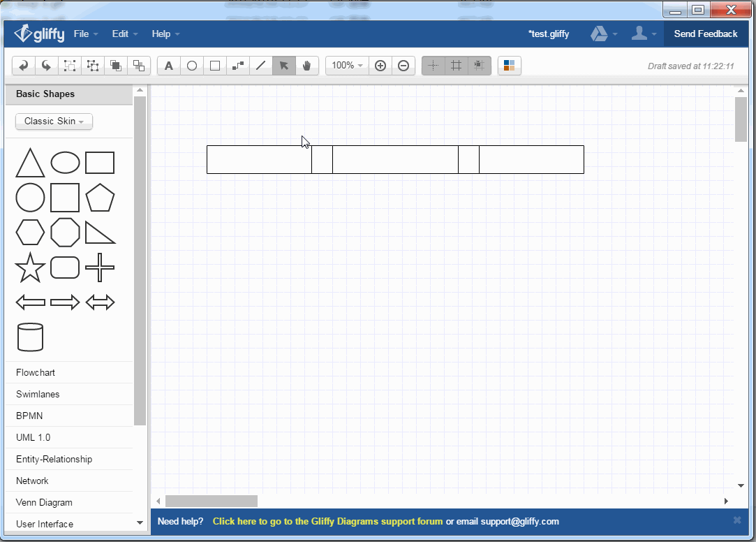Image resolution: width=756 pixels, height=542 pixels.
Task: Activate the Pan hand tool
Action: coord(306,66)
